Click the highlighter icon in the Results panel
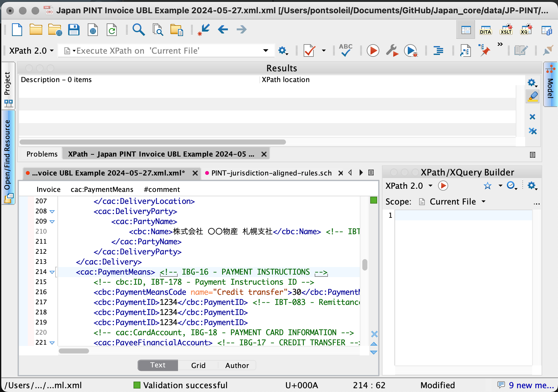This screenshot has height=392, width=558. click(532, 97)
